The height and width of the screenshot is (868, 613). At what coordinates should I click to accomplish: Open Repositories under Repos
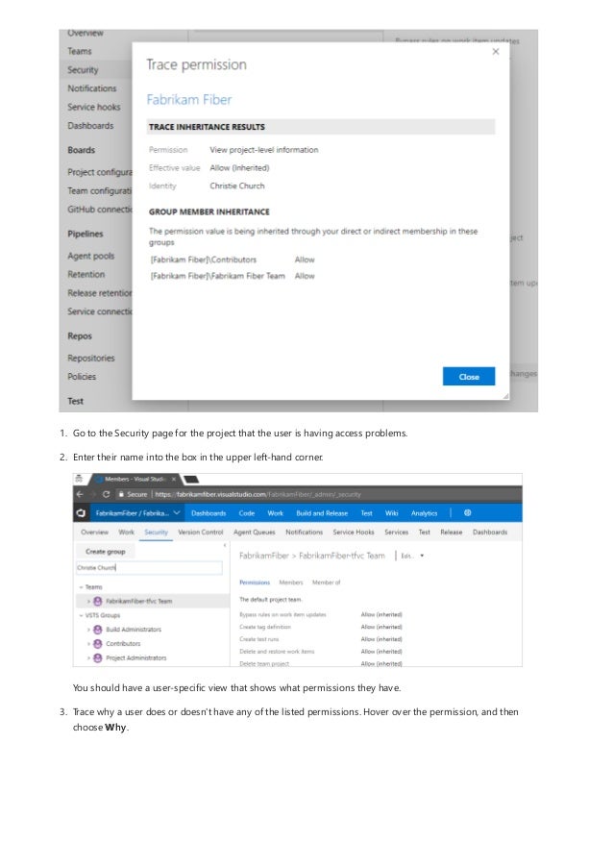pos(90,358)
